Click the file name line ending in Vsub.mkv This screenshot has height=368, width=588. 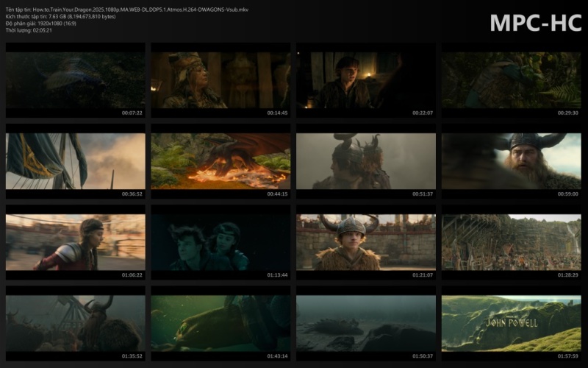click(126, 10)
